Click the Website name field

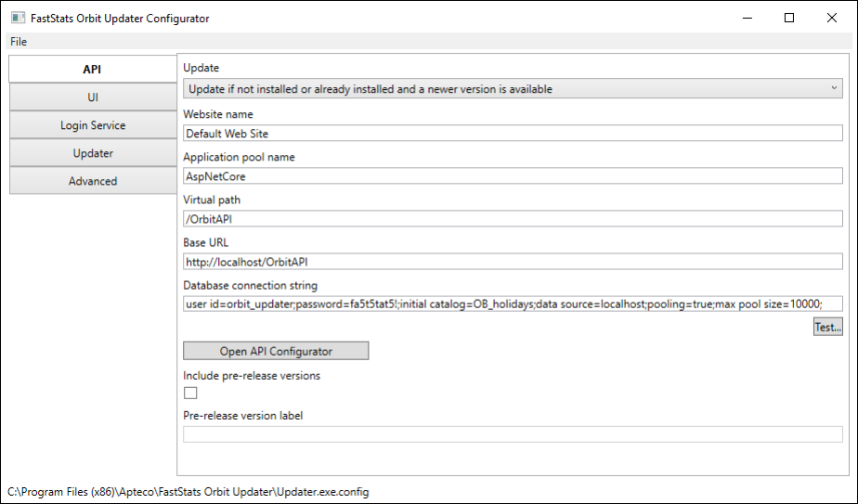[513, 134]
